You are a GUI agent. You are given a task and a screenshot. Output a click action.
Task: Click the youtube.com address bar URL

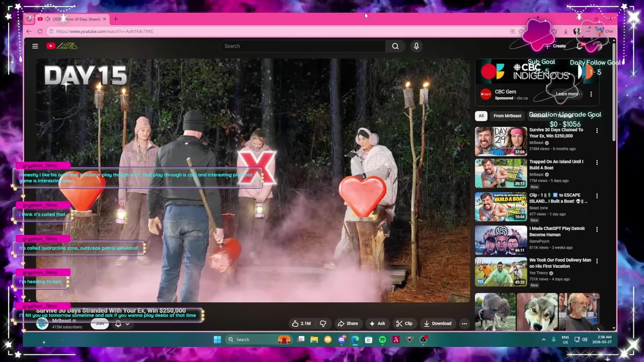pos(105,31)
